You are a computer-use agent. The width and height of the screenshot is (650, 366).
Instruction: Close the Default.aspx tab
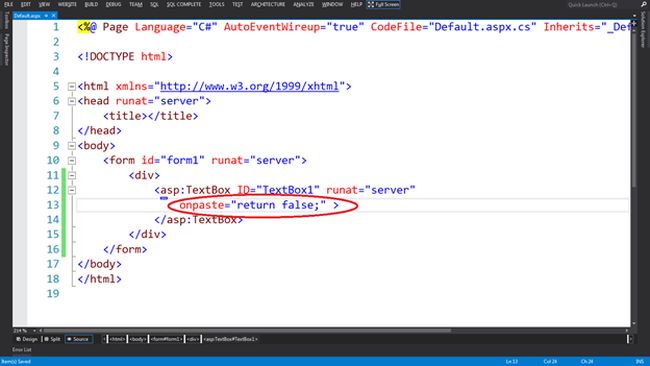(53, 16)
